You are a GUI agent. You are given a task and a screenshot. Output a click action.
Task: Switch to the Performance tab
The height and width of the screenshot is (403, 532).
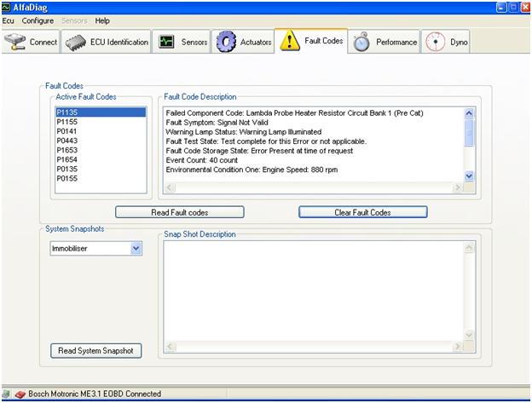[x=385, y=42]
